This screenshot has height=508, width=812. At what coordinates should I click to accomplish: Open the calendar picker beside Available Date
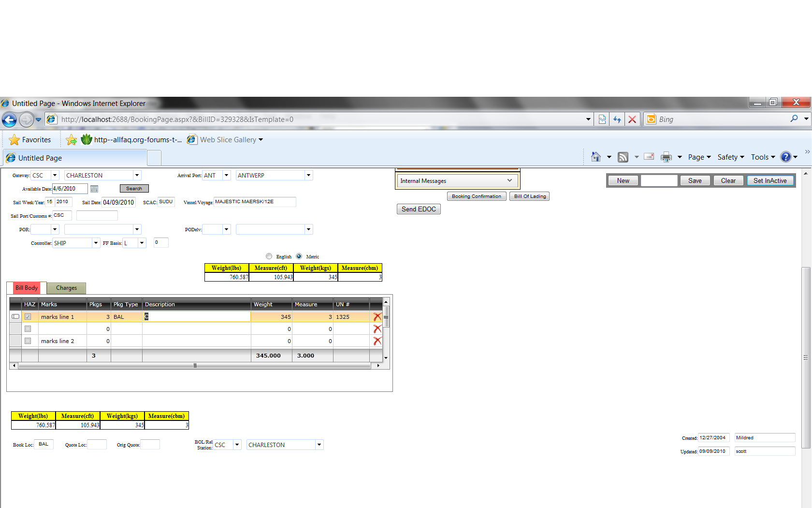coord(94,189)
